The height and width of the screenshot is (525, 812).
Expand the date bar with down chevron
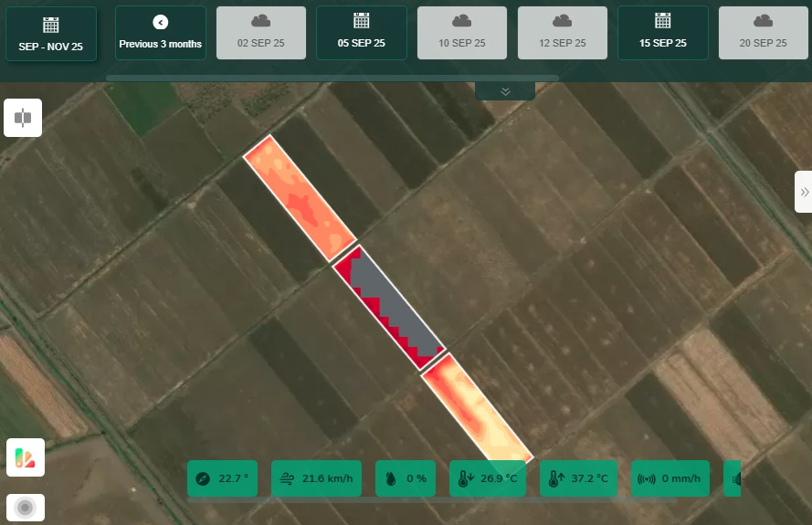[x=505, y=91]
